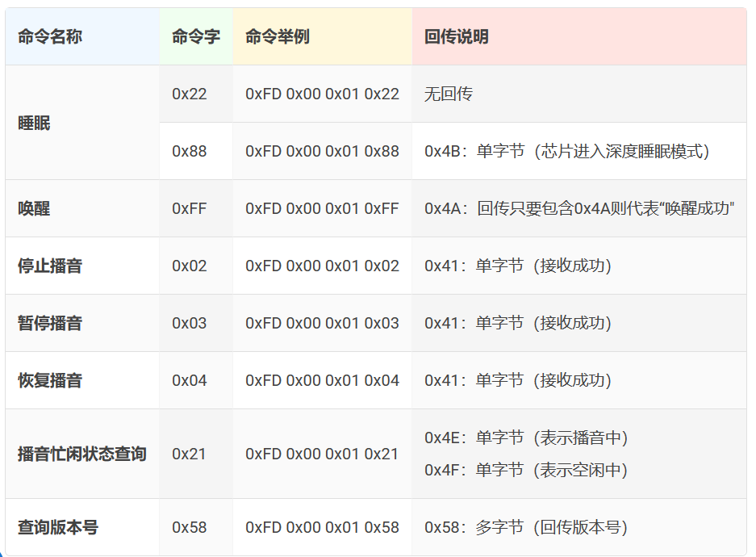The image size is (756, 557).
Task: Click the 停止播音 row label
Action: click(x=50, y=266)
